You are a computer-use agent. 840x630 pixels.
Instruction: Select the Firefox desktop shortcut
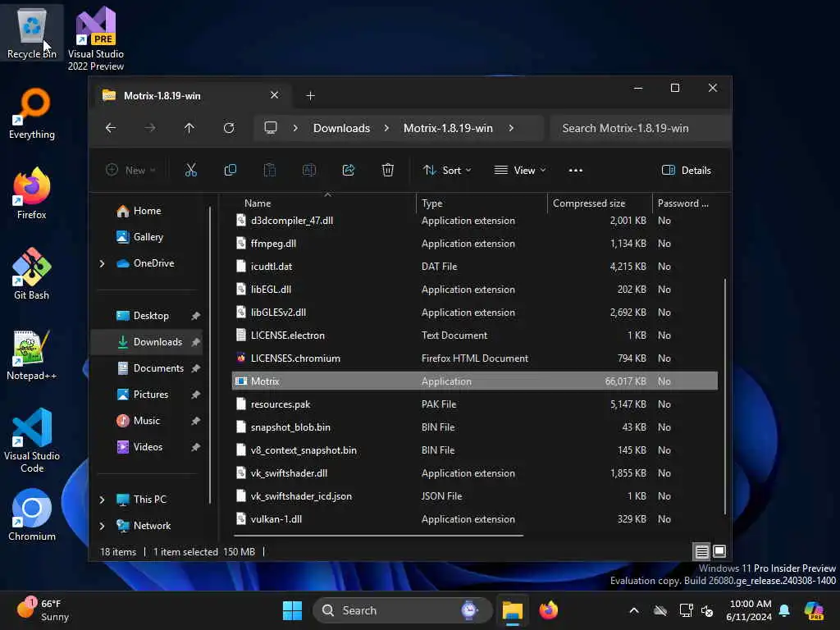tap(32, 194)
